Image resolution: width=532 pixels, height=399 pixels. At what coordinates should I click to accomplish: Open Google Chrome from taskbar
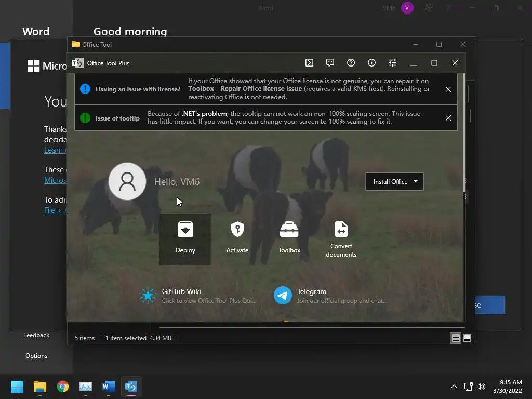[x=63, y=387]
